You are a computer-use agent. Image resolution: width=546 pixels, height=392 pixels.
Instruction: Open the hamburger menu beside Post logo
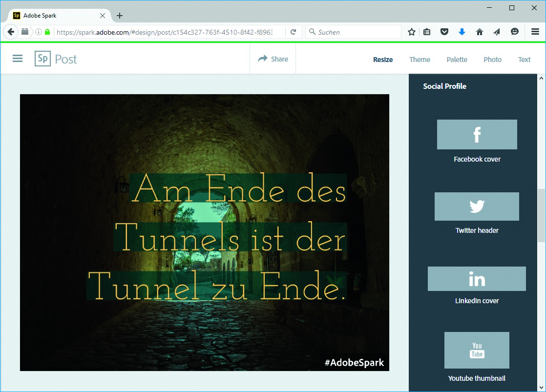coord(18,59)
